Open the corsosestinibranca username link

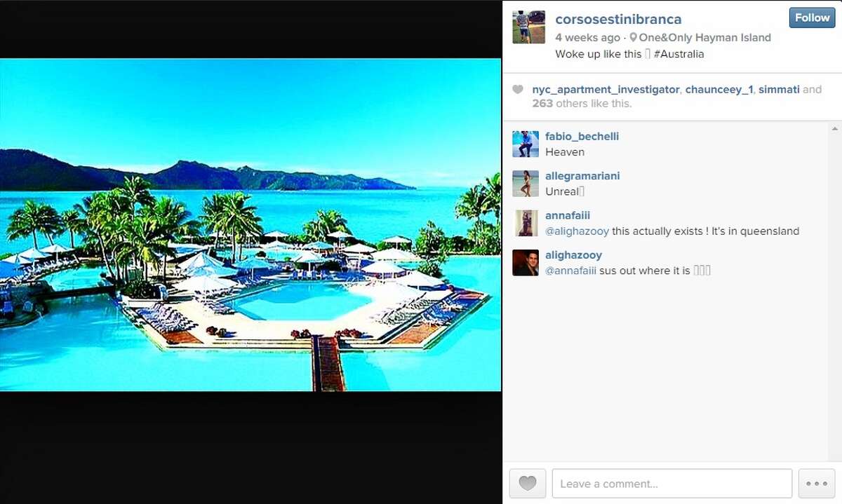coord(618,20)
